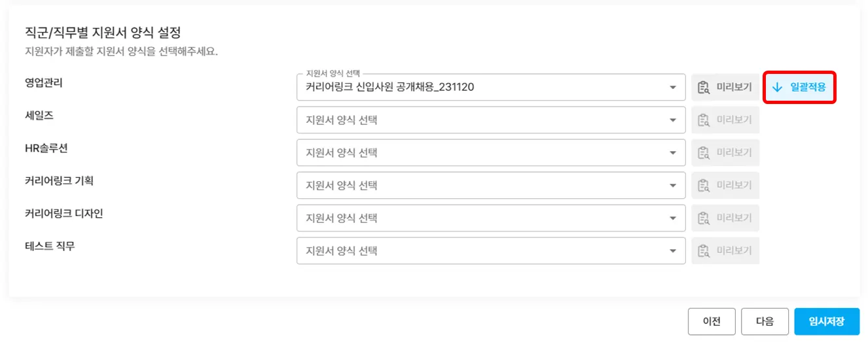This screenshot has width=868, height=342.
Task: Click the down-arrow icon in 일괄적용
Action: (778, 87)
